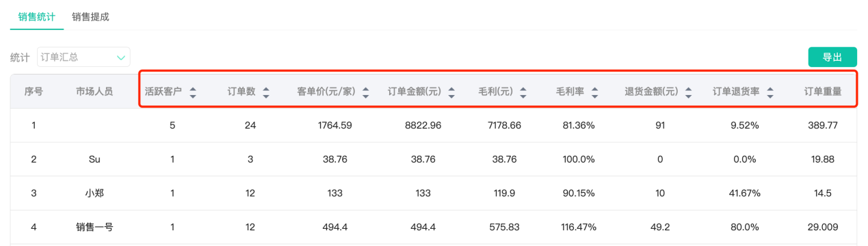Click the 序号 column header
The image size is (868, 246).
tap(34, 92)
